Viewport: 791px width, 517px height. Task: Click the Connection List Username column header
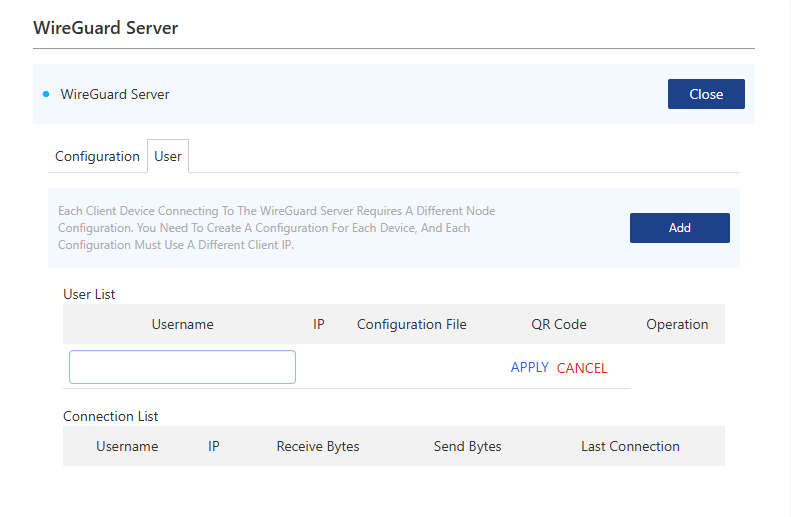[x=127, y=446]
